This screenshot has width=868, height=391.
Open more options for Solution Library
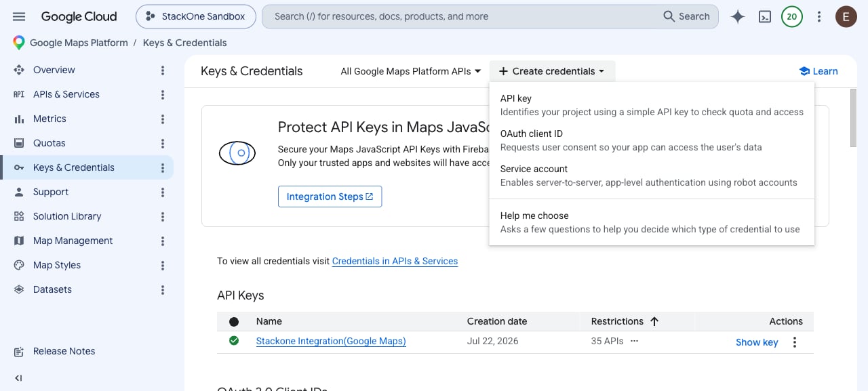click(163, 216)
